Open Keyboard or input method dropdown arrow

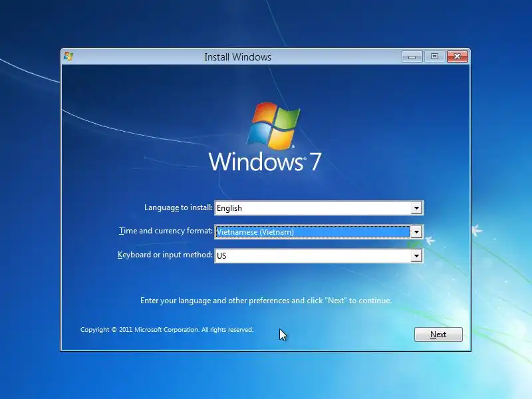(416, 256)
